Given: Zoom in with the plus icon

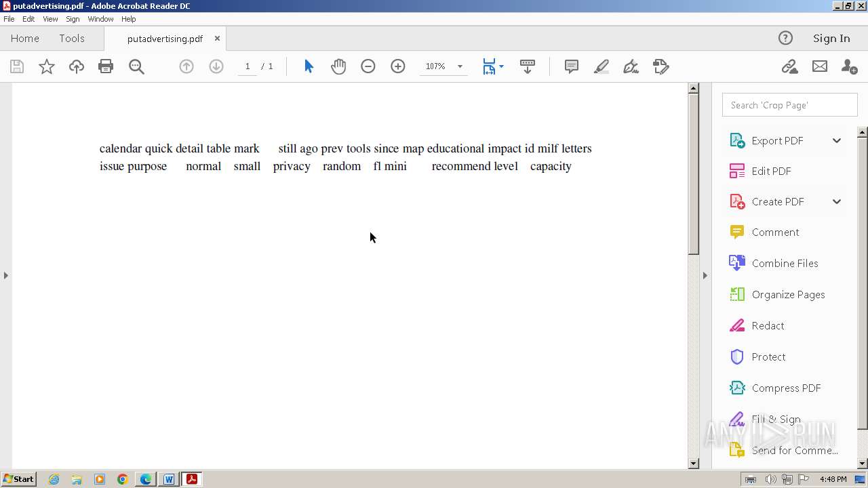Looking at the screenshot, I should [398, 66].
